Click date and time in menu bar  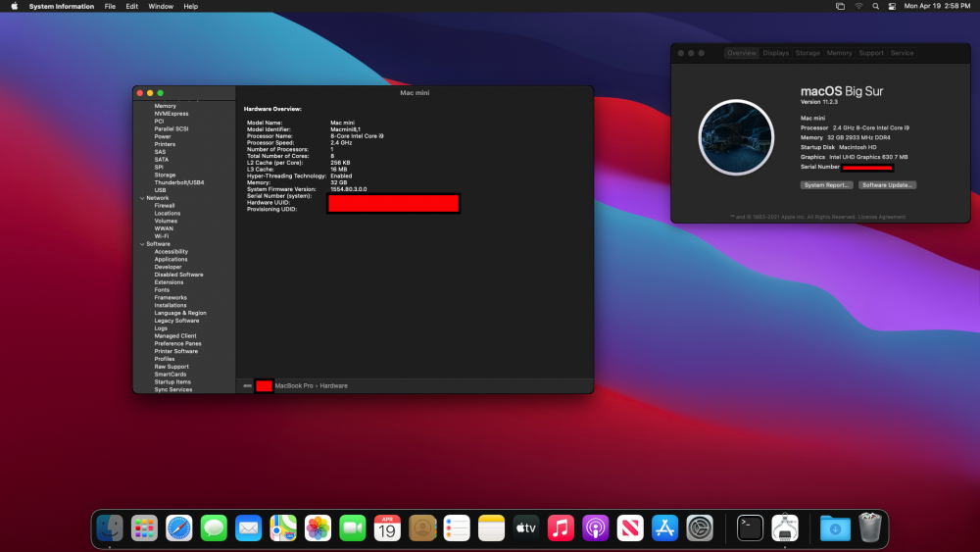937,6
